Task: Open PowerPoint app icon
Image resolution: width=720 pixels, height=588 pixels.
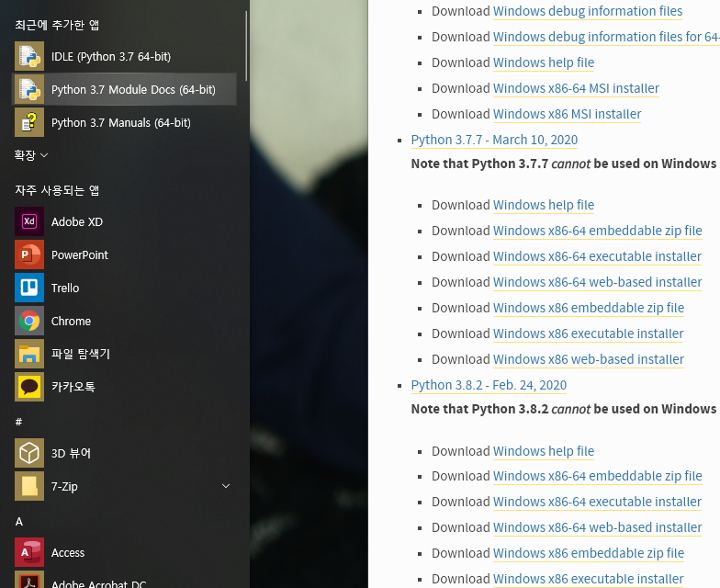Action: coord(29,254)
